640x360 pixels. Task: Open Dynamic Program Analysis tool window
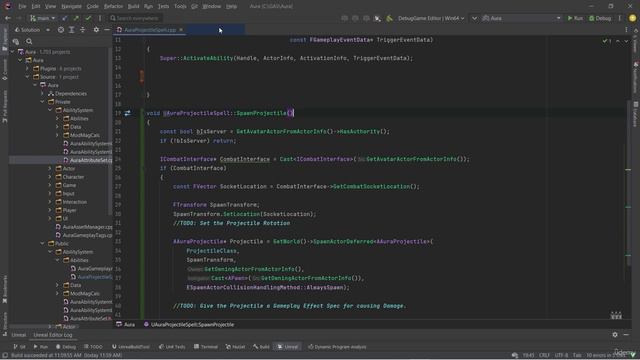pos(337,347)
